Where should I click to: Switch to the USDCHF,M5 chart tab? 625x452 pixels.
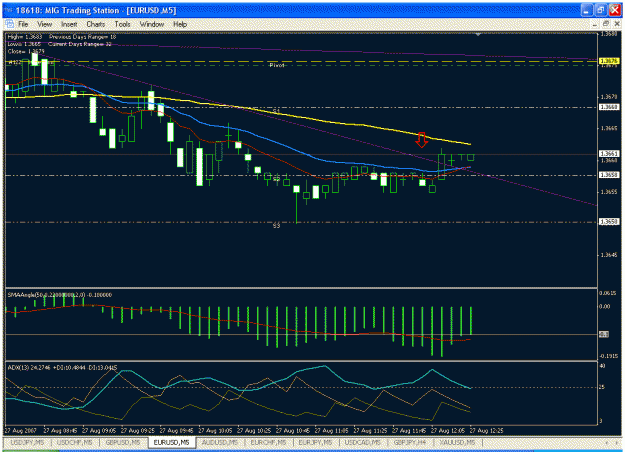pyautogui.click(x=75, y=442)
